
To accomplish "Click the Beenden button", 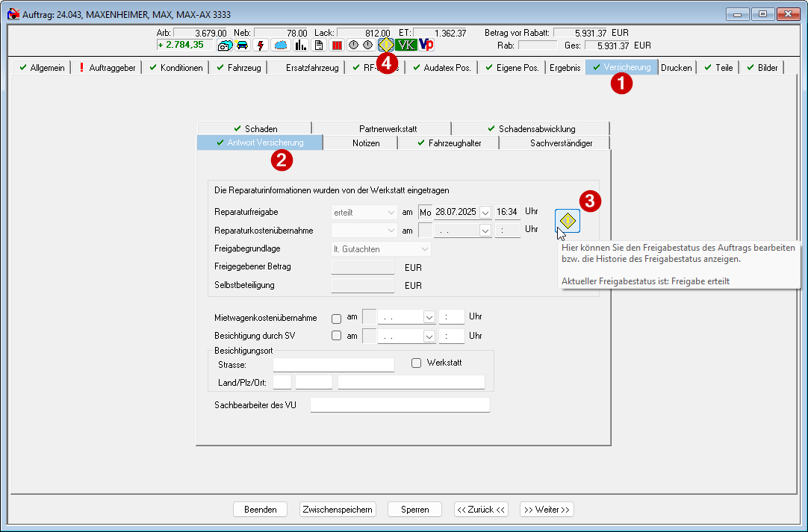I will (x=260, y=510).
